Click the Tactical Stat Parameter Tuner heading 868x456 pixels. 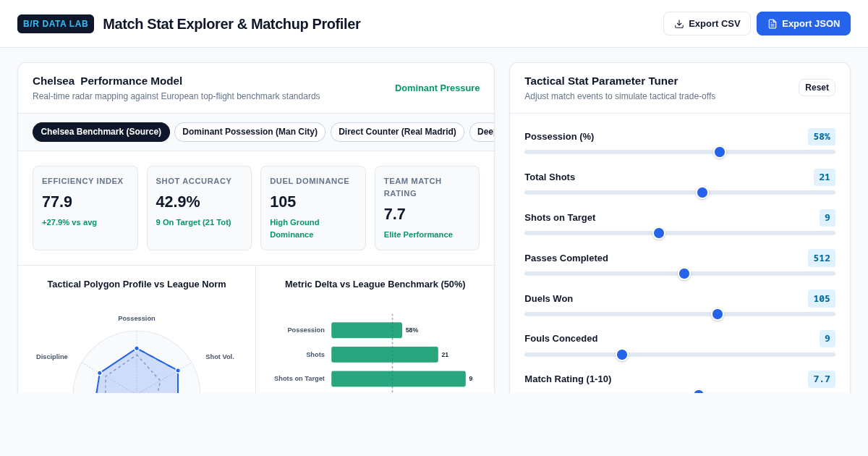pos(601,81)
